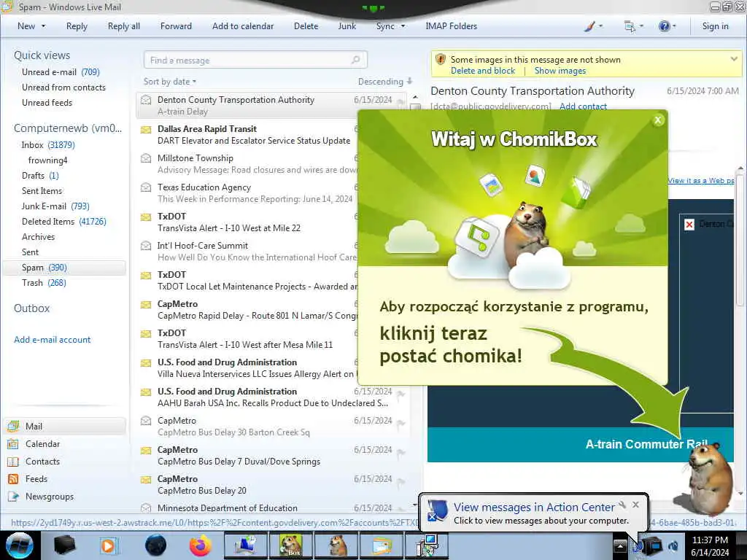
Task: Select Unread e-mail quick view
Action: pyautogui.click(x=61, y=72)
